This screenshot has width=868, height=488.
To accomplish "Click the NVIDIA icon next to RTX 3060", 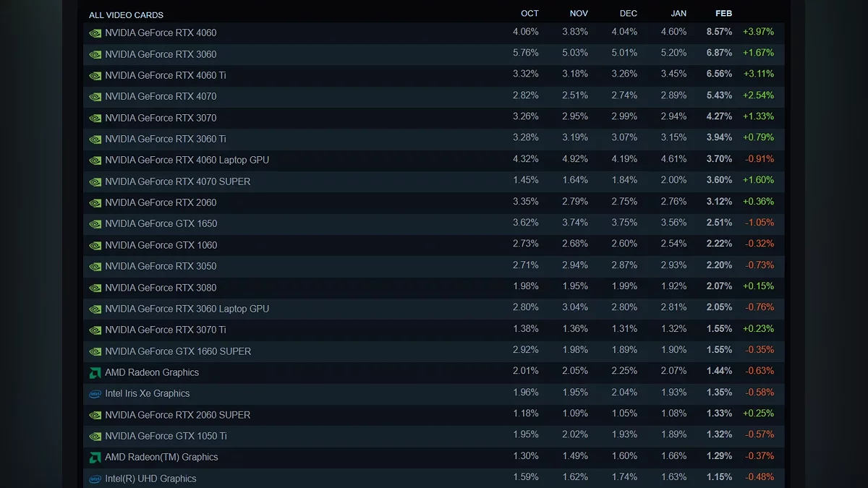I will coord(95,54).
